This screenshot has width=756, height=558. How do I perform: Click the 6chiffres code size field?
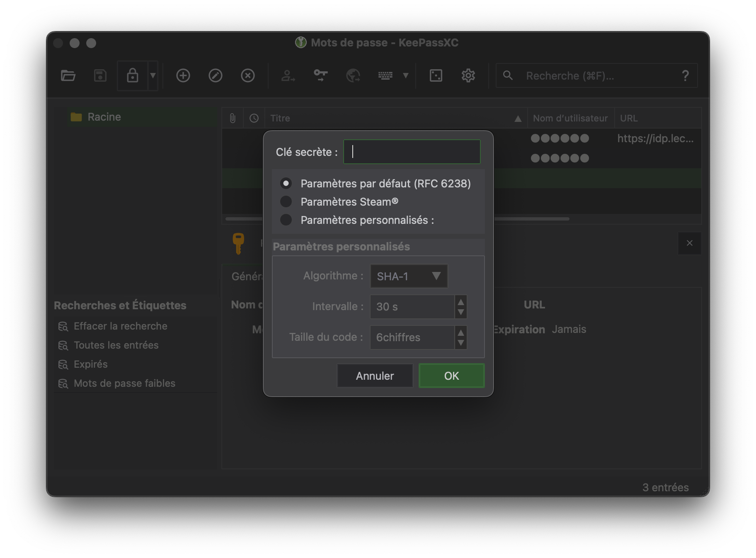click(x=412, y=337)
